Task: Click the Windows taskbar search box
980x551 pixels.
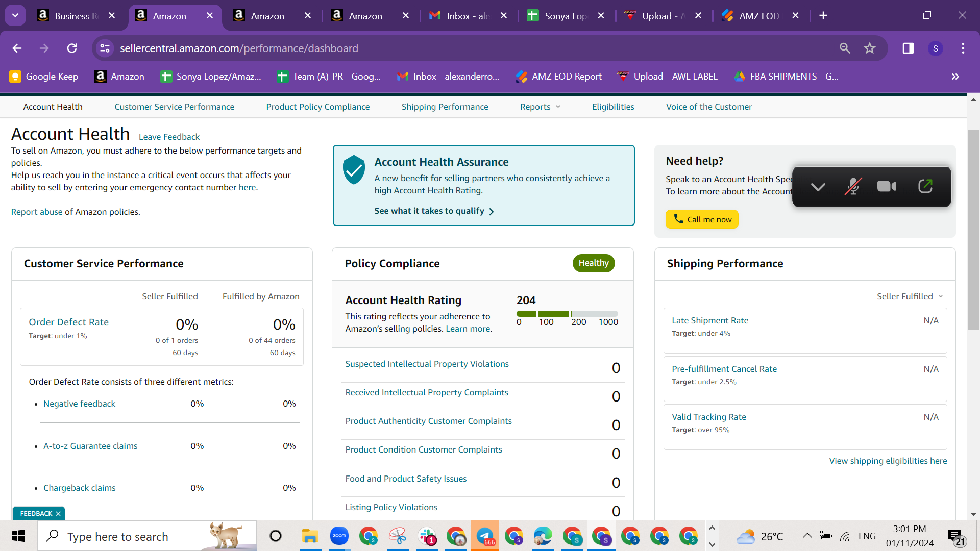Action: (147, 536)
